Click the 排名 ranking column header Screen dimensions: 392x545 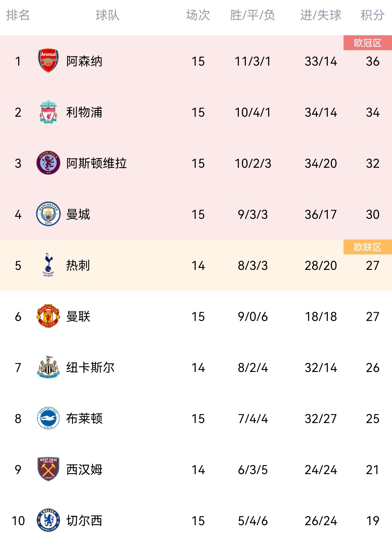[x=18, y=15]
